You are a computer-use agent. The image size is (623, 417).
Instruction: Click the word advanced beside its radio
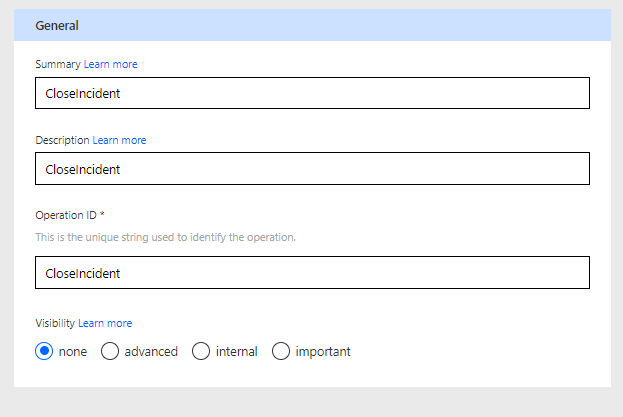(151, 351)
